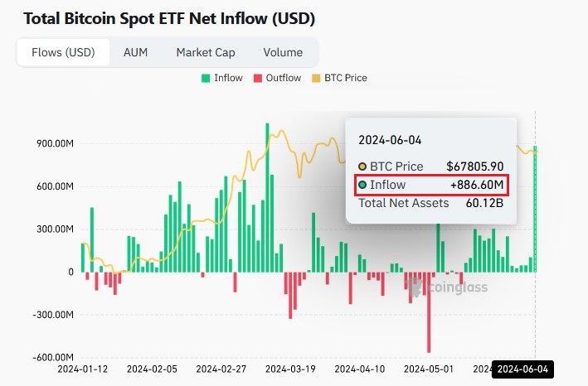Click the largest red outflow bar

tap(429, 313)
